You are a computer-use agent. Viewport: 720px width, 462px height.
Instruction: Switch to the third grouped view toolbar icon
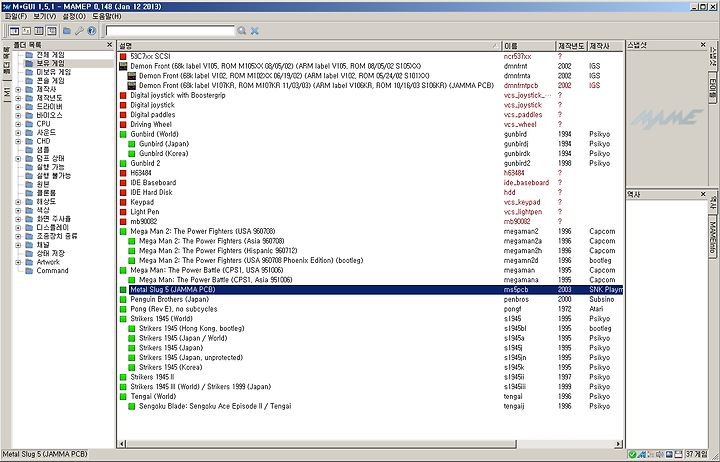coord(39,31)
